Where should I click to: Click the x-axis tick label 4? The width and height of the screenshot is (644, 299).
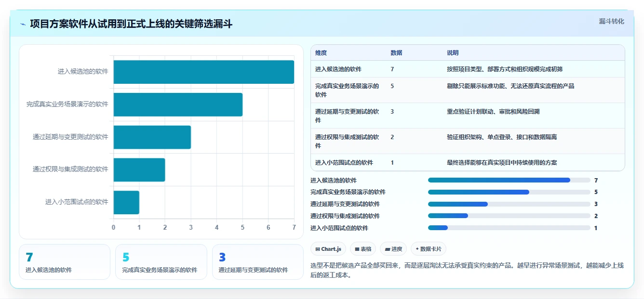[217, 228]
